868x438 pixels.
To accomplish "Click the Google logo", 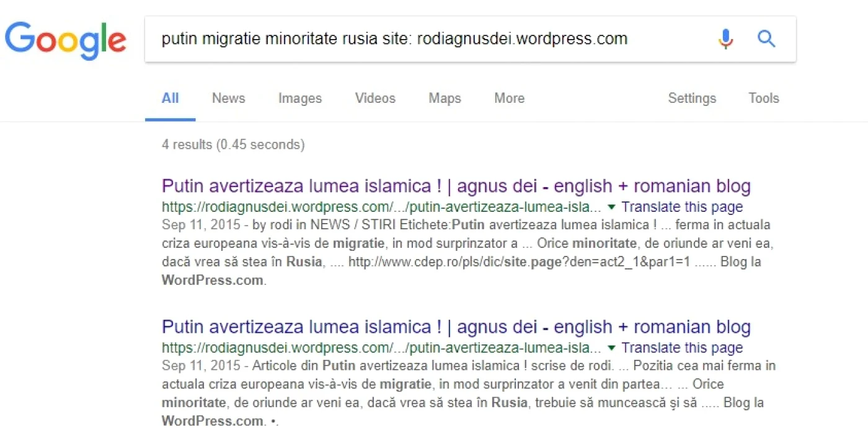I will click(x=66, y=40).
